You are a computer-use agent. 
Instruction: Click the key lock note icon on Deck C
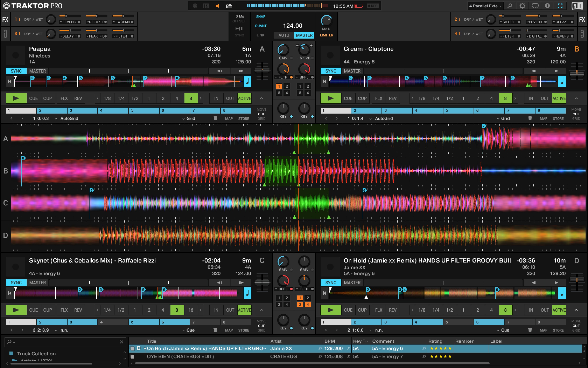[x=247, y=293]
